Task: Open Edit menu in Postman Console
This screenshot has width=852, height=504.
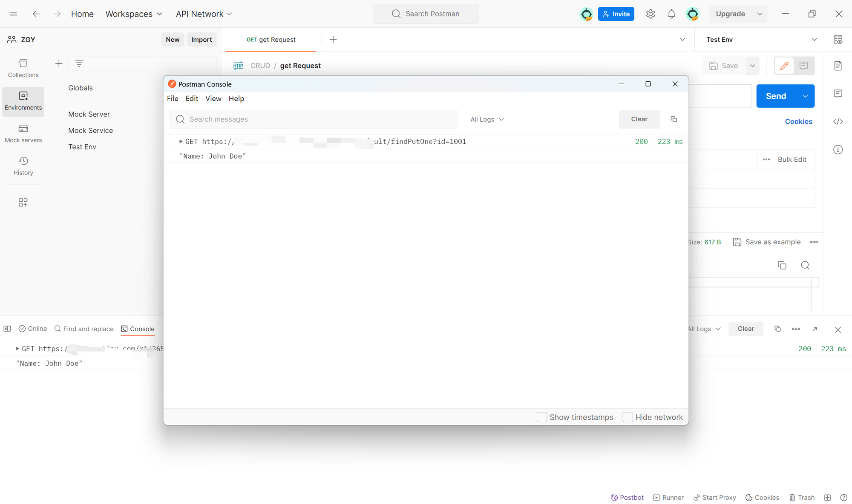Action: click(x=192, y=99)
